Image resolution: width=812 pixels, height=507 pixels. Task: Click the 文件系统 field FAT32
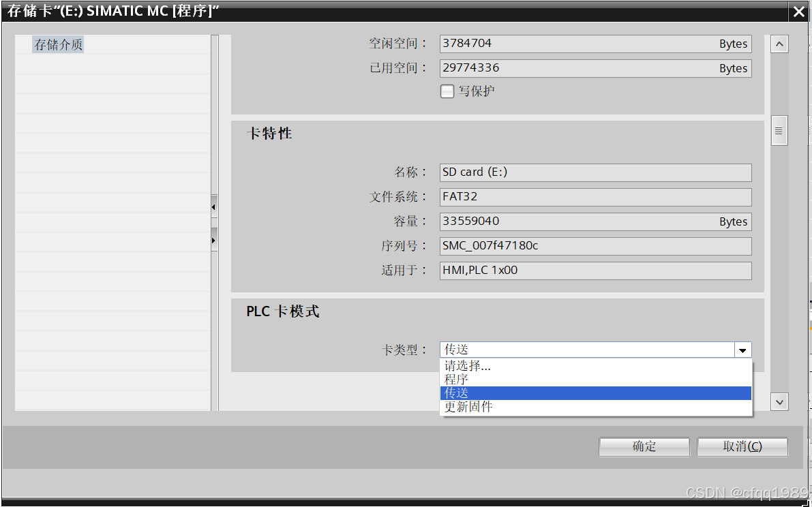[x=596, y=197]
